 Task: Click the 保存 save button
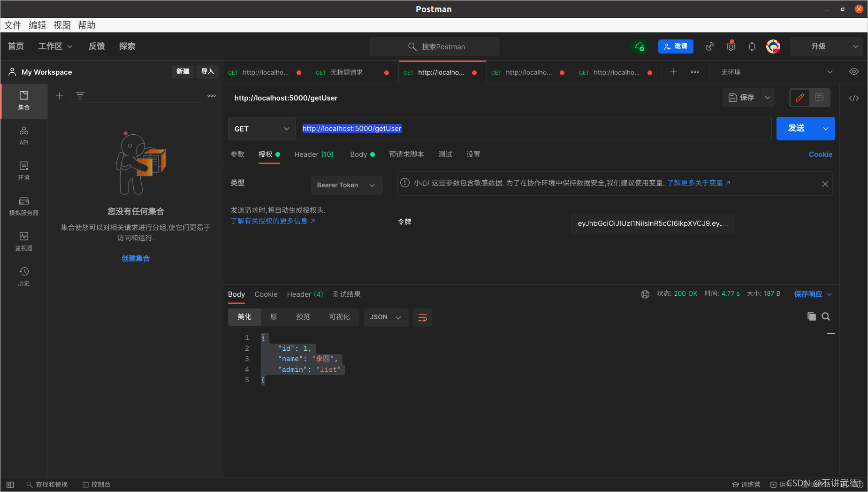(x=741, y=98)
